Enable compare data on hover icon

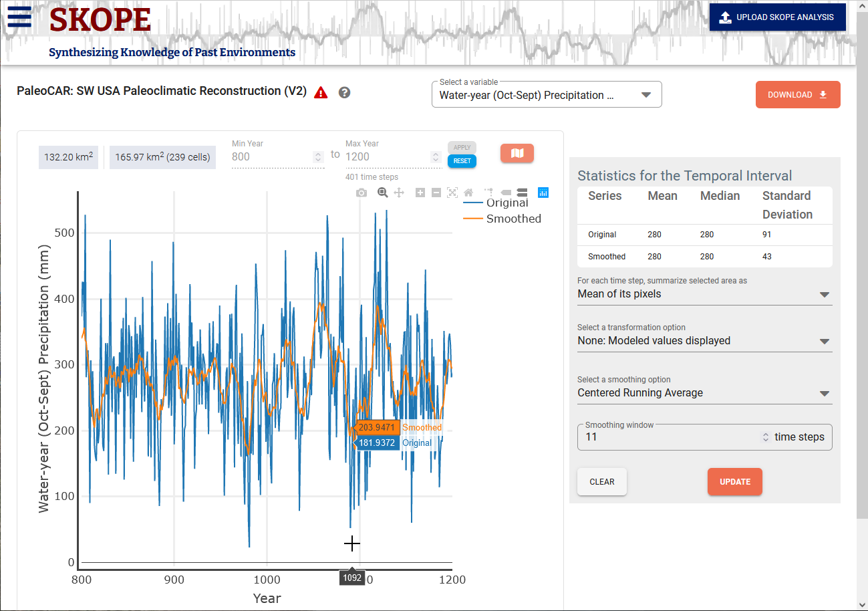pyautogui.click(x=522, y=193)
